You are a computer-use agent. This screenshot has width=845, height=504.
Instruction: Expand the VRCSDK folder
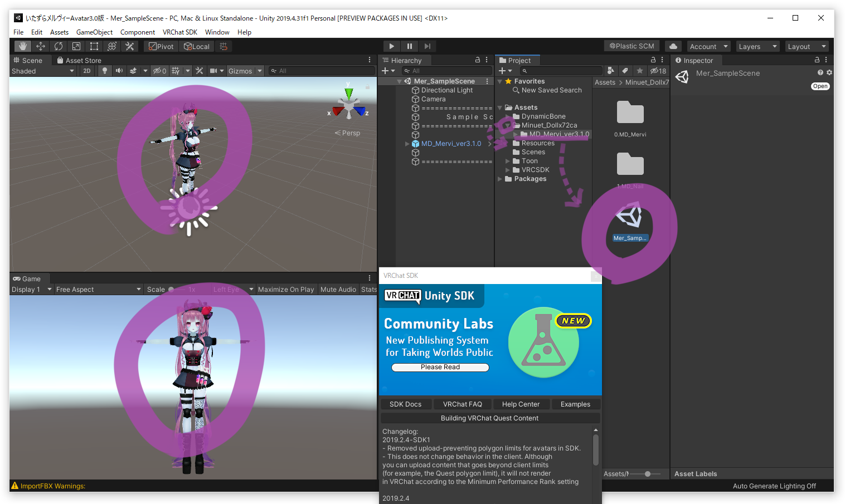(x=508, y=170)
